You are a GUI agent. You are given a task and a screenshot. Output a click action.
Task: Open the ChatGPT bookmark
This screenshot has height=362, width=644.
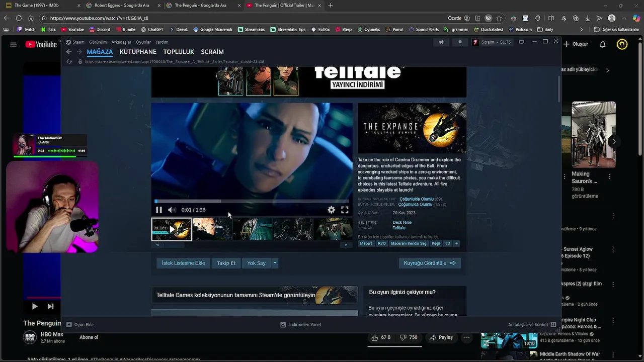(152, 30)
